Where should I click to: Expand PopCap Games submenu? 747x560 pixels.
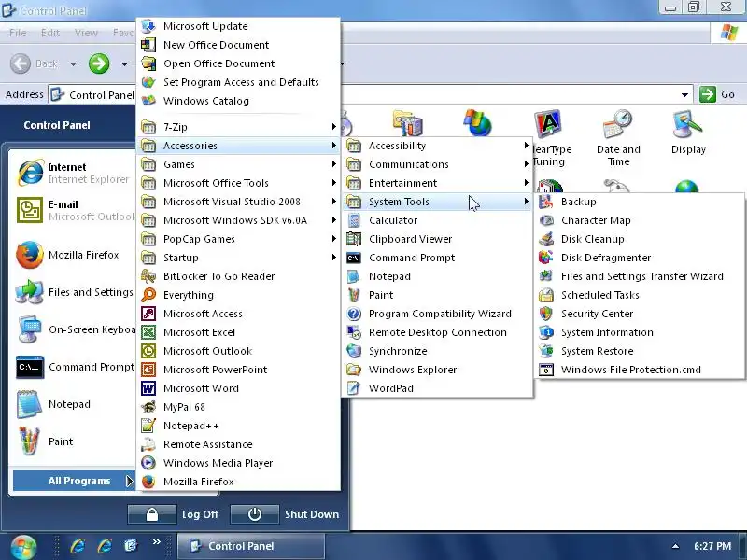[238, 239]
